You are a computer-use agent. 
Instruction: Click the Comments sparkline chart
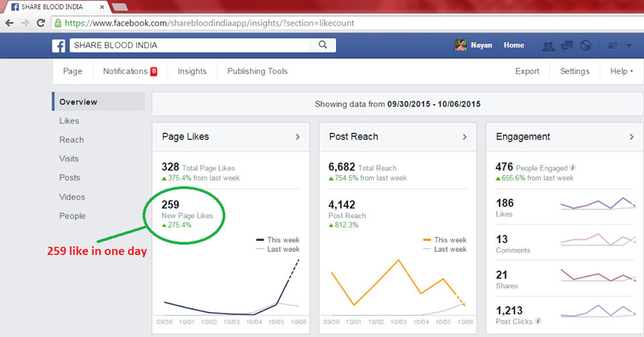coord(598,240)
